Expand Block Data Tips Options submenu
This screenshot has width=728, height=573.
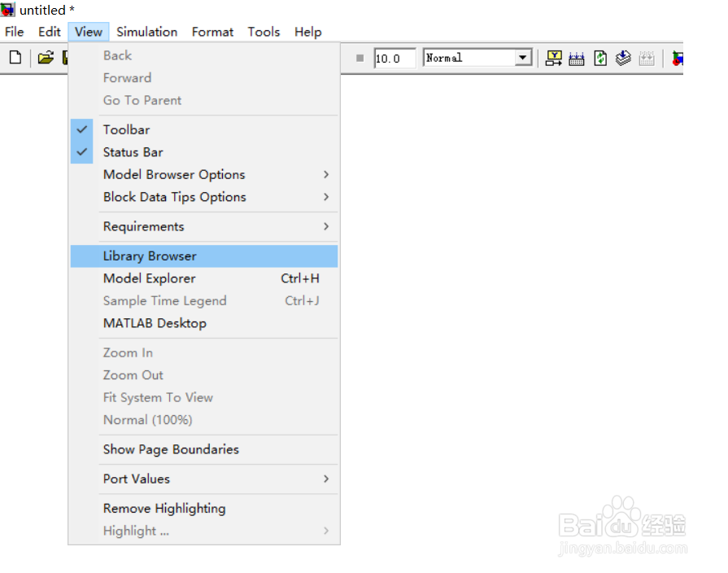pyautogui.click(x=204, y=197)
